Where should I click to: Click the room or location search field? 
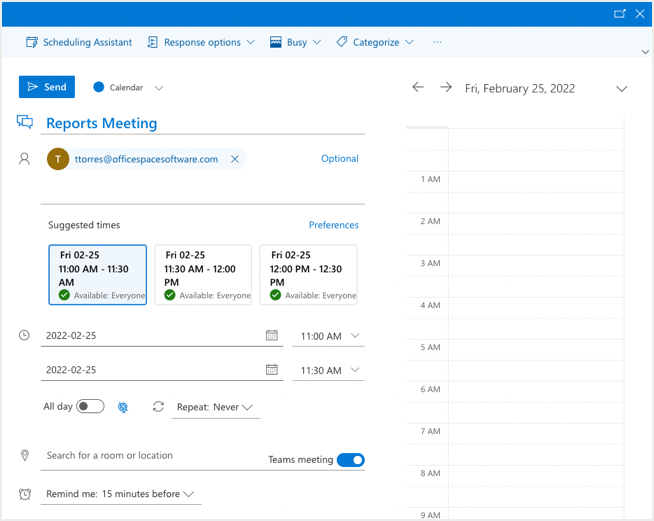point(150,456)
